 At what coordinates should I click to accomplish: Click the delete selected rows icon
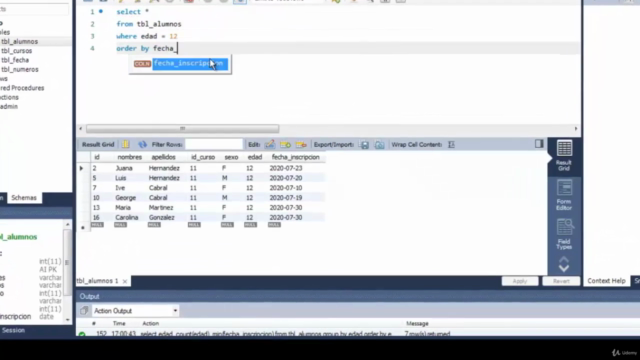(301, 144)
